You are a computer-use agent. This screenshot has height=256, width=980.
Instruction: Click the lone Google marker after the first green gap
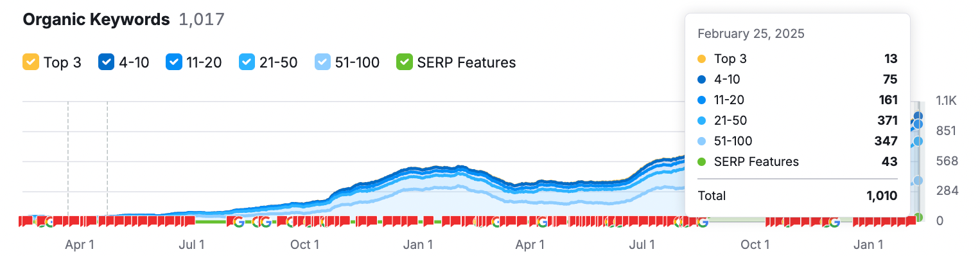238,222
